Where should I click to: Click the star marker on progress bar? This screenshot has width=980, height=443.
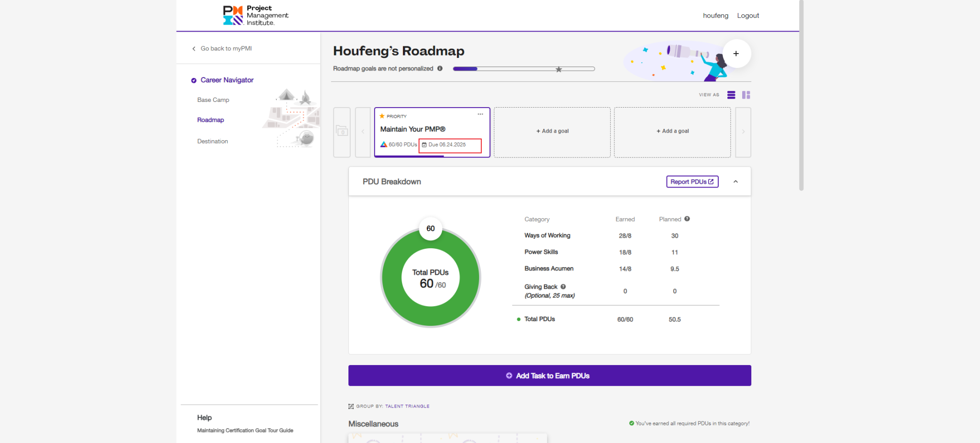[x=558, y=69]
